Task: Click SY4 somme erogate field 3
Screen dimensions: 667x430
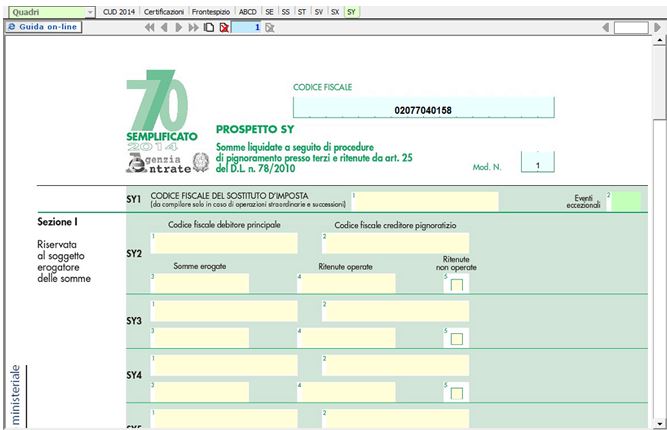Action: tap(200, 392)
